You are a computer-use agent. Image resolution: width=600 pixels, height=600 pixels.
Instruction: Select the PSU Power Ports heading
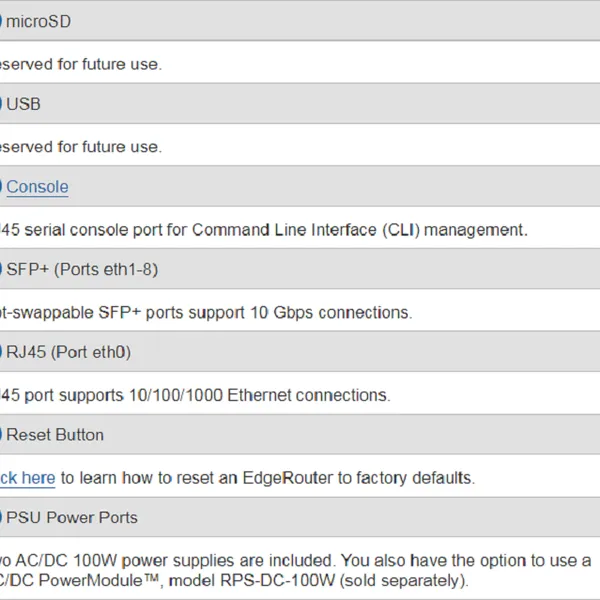pos(73,518)
